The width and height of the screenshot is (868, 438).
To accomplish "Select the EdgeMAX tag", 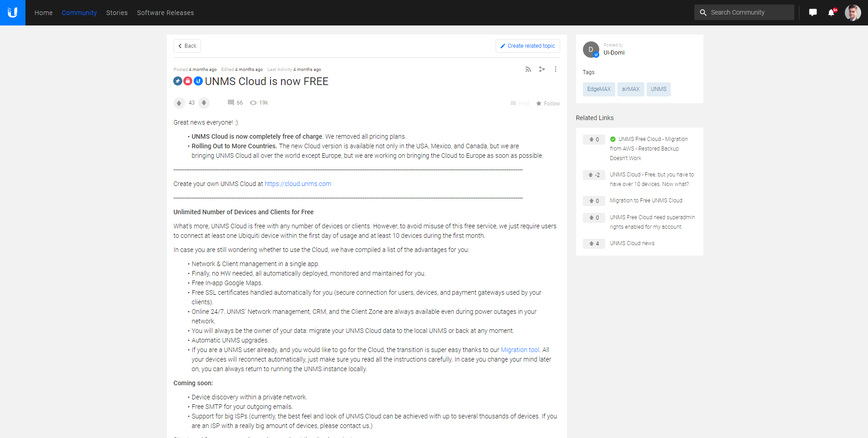I will tap(599, 89).
